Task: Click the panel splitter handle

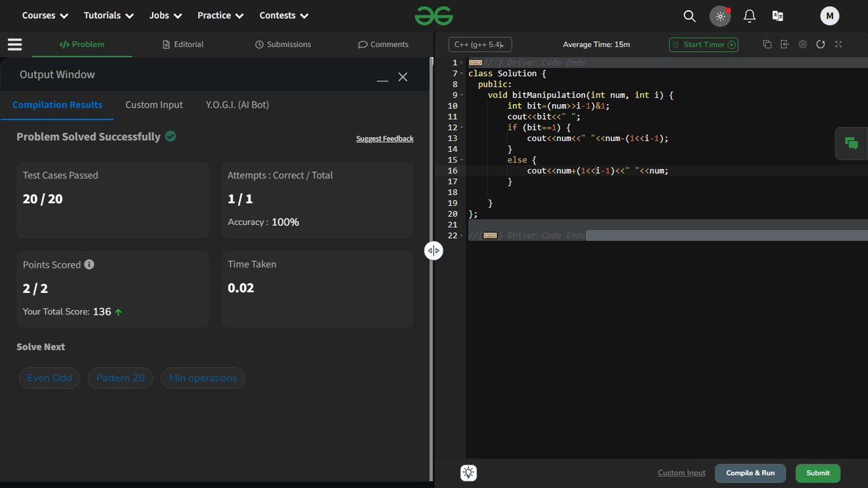Action: [x=433, y=251]
